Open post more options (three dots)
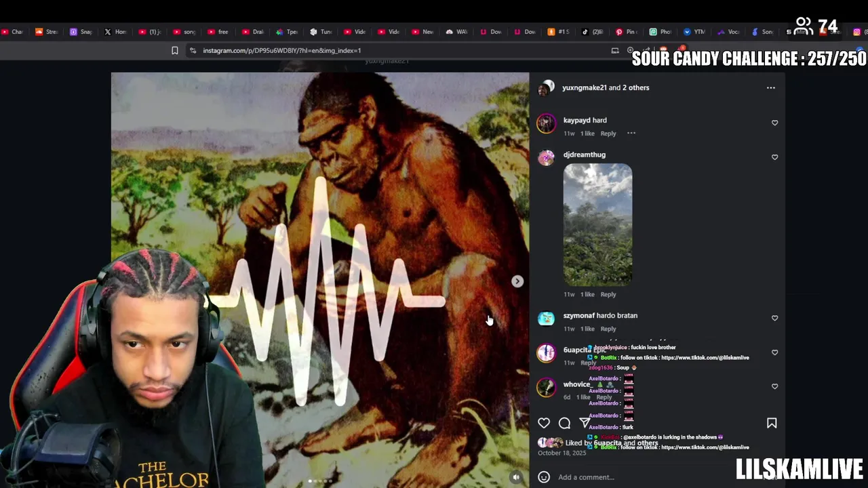Screen dimensions: 868x488 (770, 87)
